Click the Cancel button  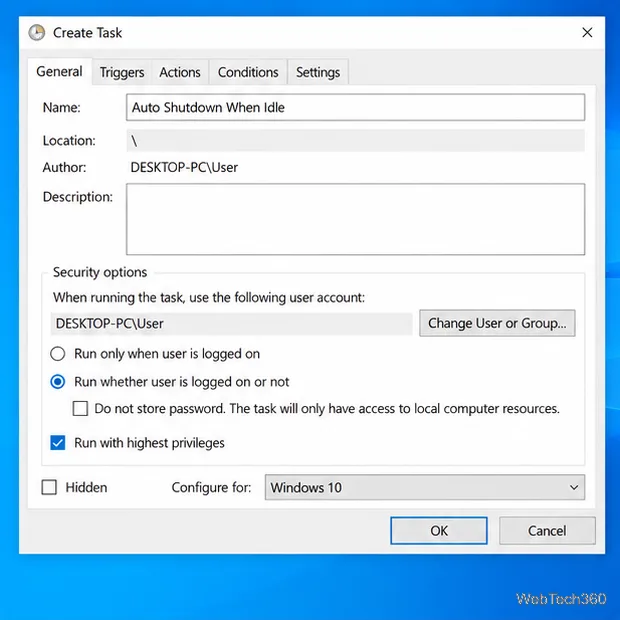click(x=547, y=530)
